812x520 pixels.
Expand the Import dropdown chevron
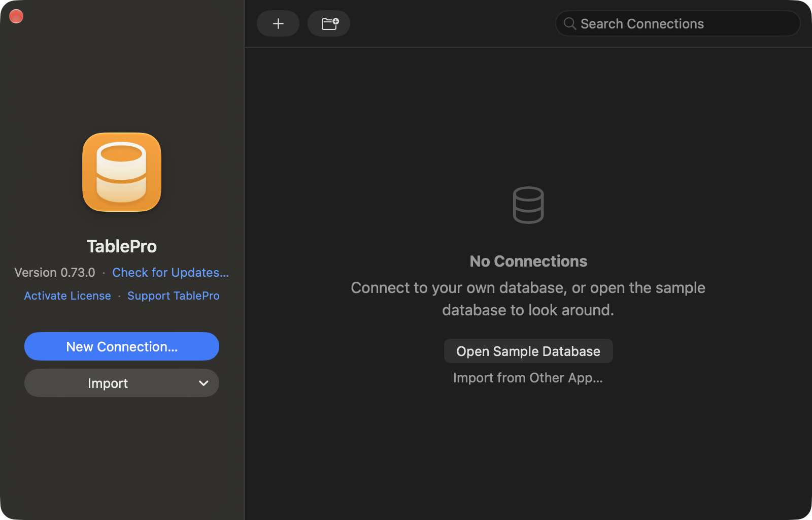pos(204,383)
